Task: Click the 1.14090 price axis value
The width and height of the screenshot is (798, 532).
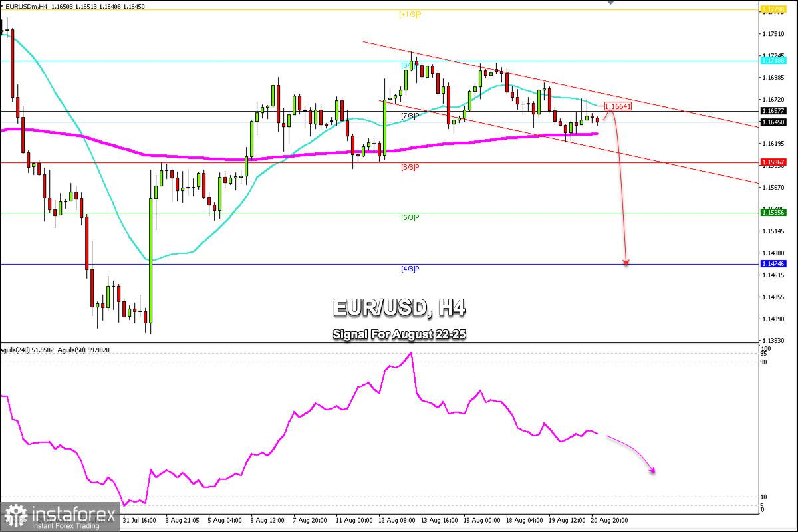Action: click(772, 319)
